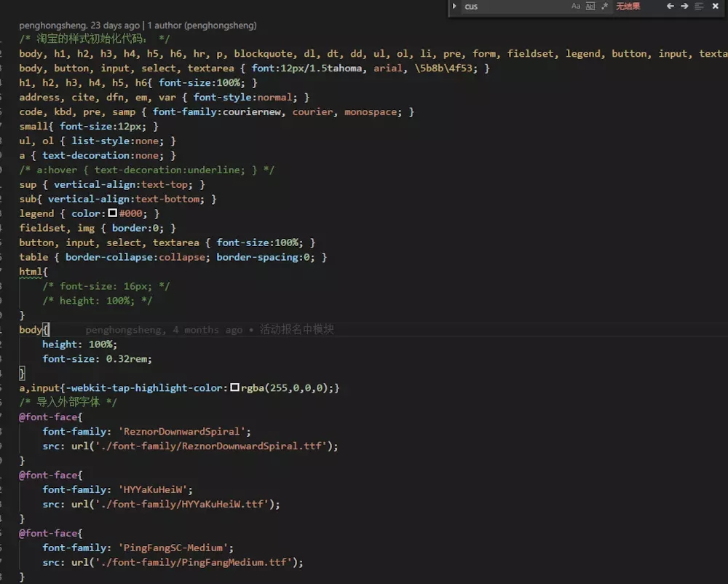The height and width of the screenshot is (584, 728).
Task: Click 'font-style:normal' in address rule
Action: pyautogui.click(x=242, y=97)
